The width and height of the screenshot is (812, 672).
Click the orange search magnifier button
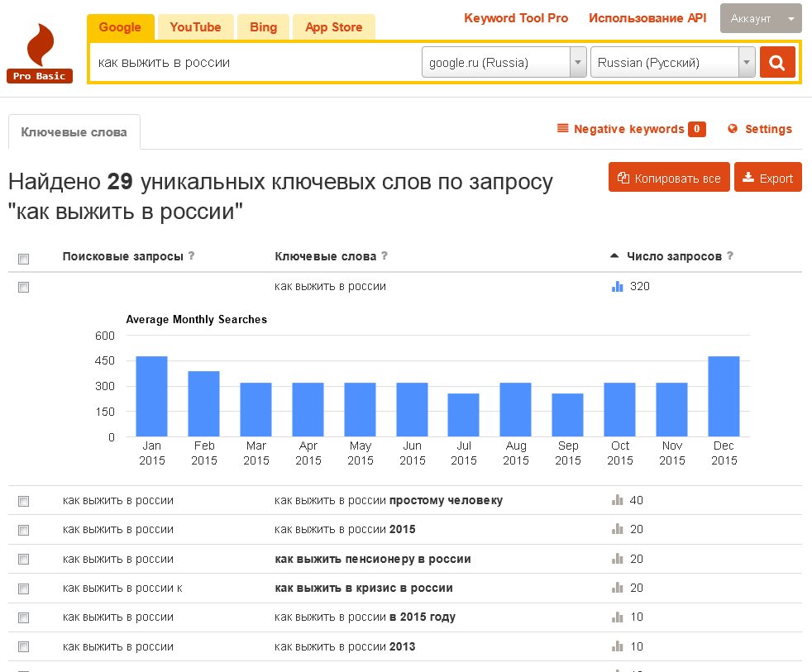(x=776, y=62)
